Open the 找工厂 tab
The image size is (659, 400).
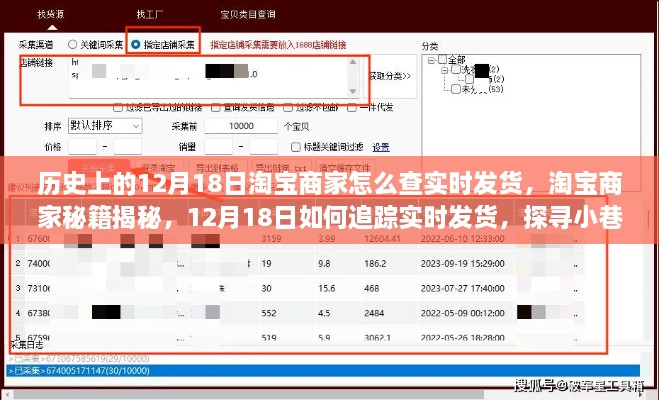149,14
